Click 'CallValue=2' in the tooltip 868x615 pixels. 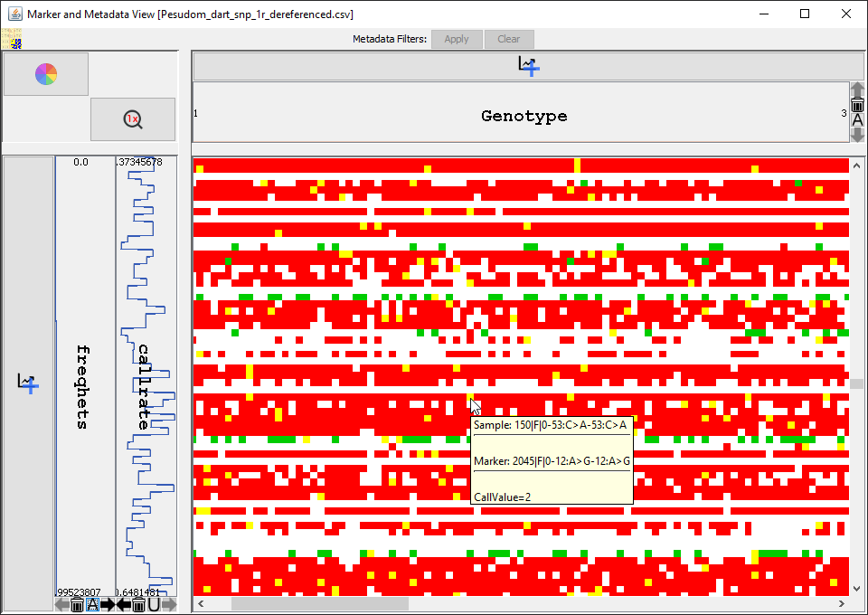click(502, 497)
